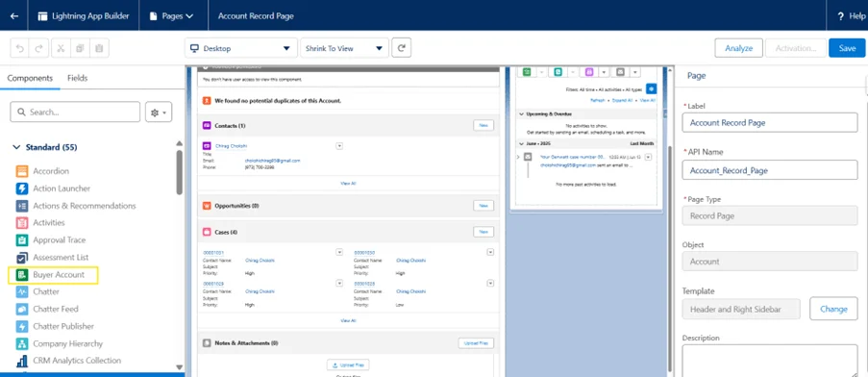Open the Lightning App Builder menu item
This screenshot has width=868, height=377.
pos(84,16)
